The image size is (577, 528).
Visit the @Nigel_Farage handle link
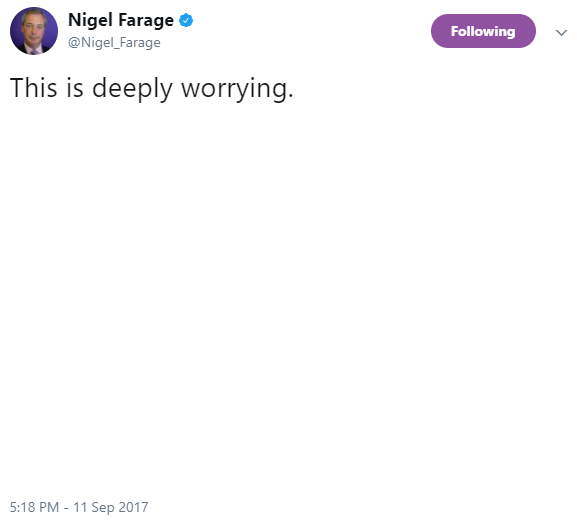(x=114, y=43)
